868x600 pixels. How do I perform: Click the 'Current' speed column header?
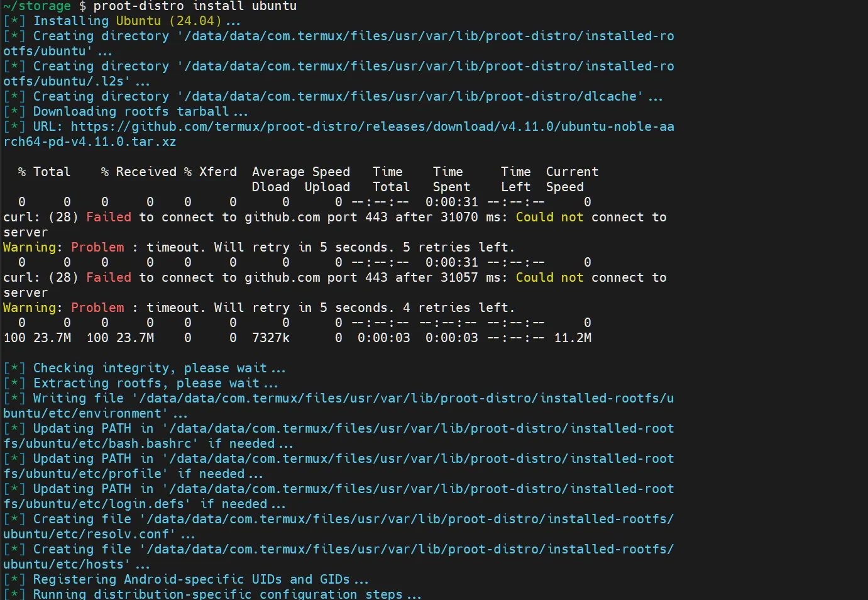pyautogui.click(x=572, y=172)
